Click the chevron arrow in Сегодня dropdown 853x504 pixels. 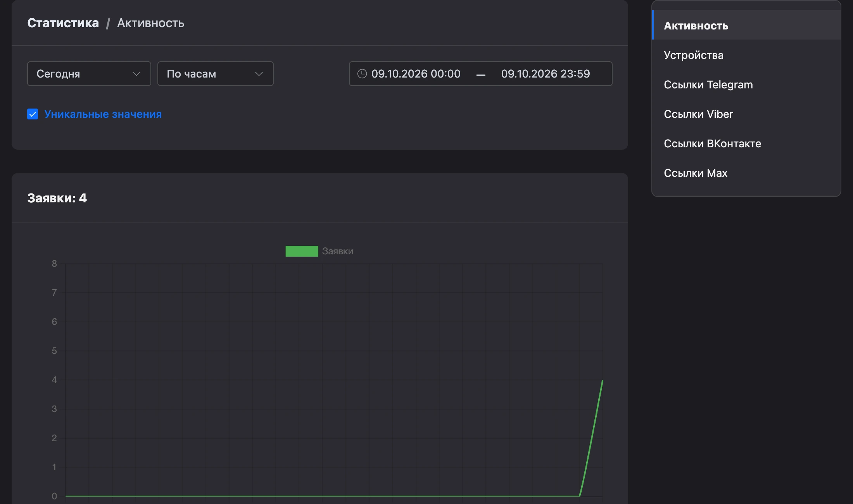[x=136, y=74]
